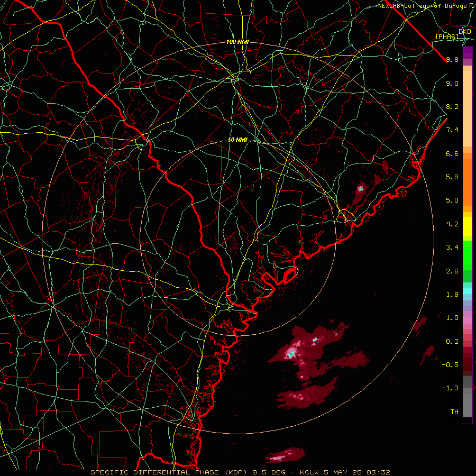
Task: Pick the orange color bar segment
Action: click(467, 182)
